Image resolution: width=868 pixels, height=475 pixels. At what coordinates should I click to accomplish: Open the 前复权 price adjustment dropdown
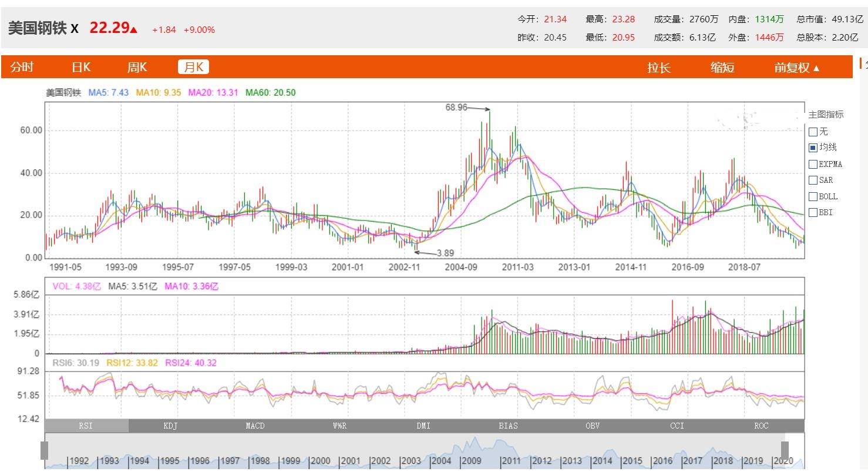[x=797, y=68]
